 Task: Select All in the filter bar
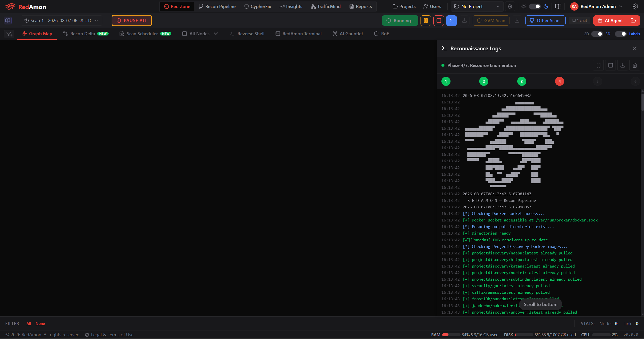(29, 324)
